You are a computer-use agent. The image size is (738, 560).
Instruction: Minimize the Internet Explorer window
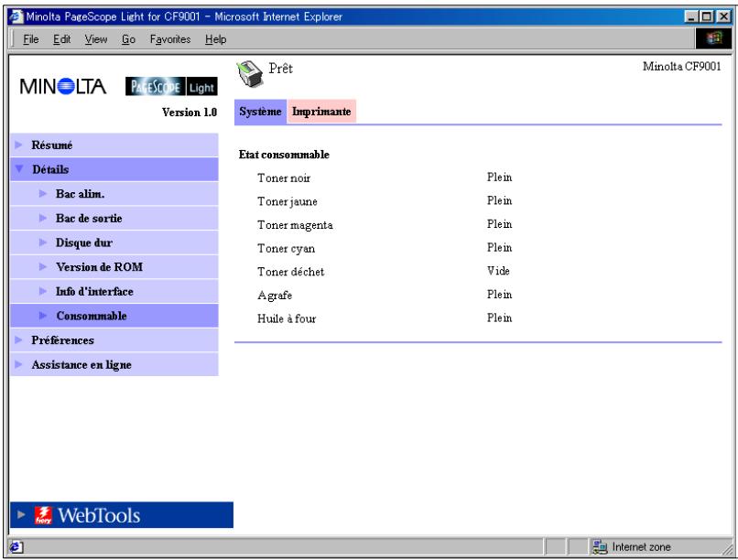coord(691,16)
